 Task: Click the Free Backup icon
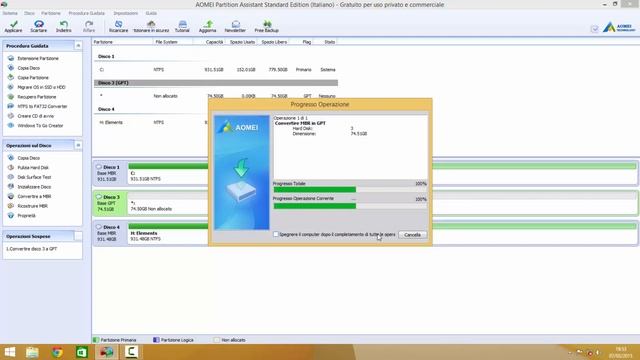[267, 27]
